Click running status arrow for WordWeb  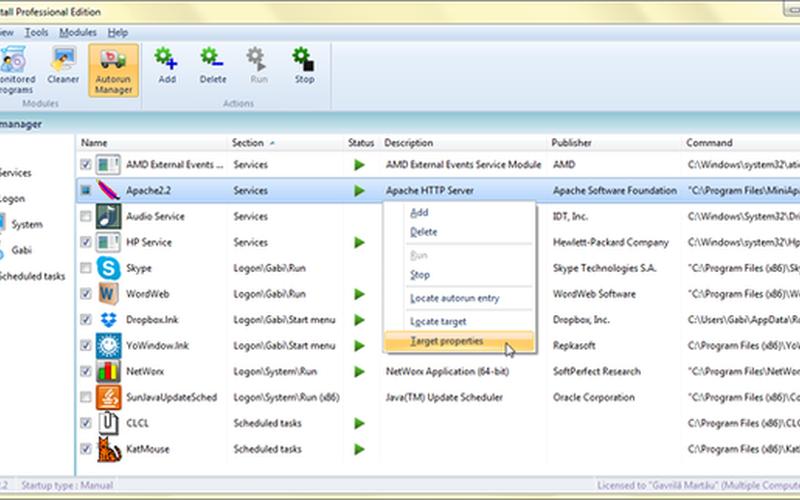coord(360,294)
